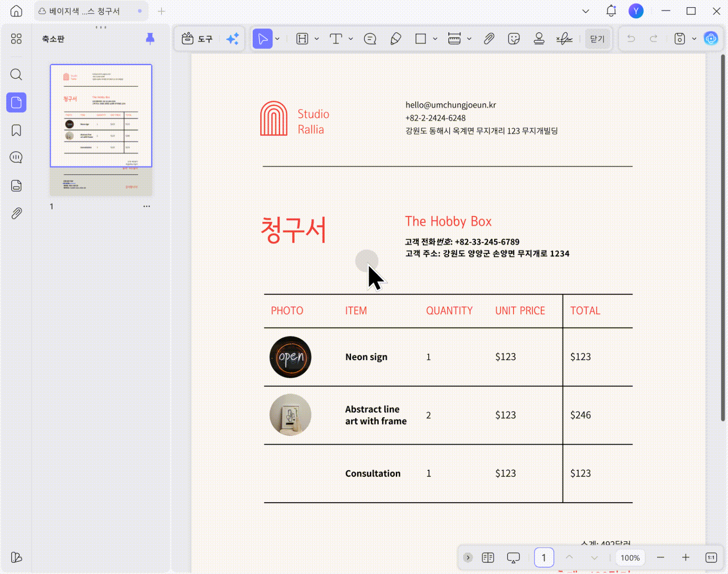Select the measure ruler tool
The height and width of the screenshot is (574, 728).
(454, 39)
